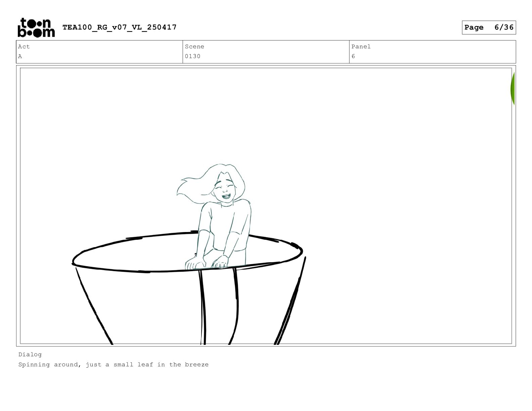
Task: Select the Panel number 6
Action: point(353,56)
